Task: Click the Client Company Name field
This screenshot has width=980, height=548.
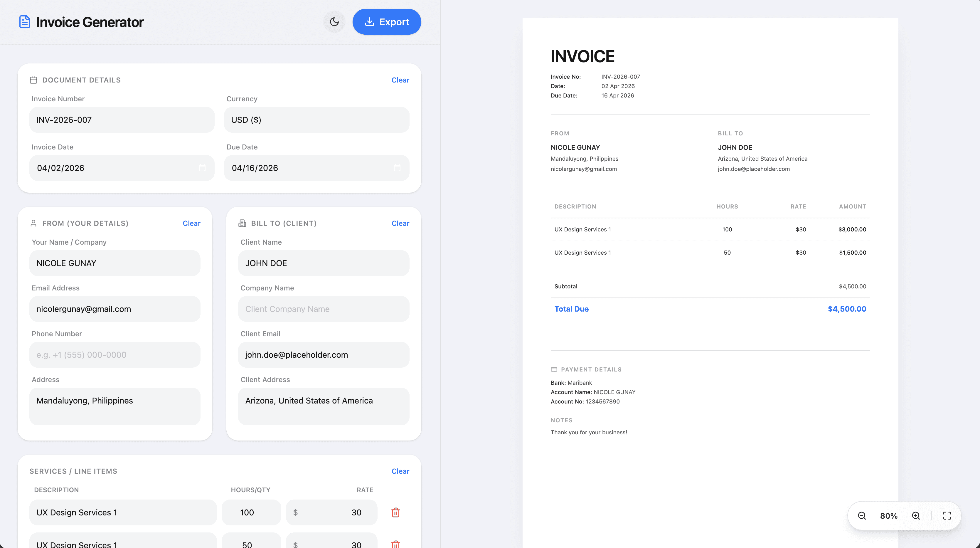Action: click(323, 309)
